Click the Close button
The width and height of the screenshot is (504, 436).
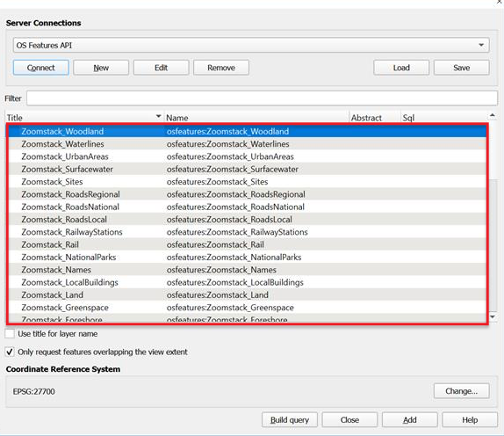(x=349, y=420)
